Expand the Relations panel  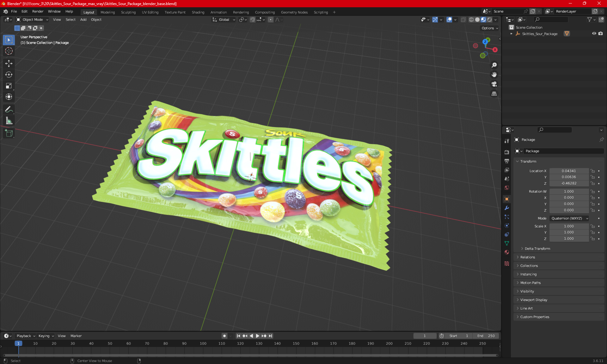pos(528,257)
